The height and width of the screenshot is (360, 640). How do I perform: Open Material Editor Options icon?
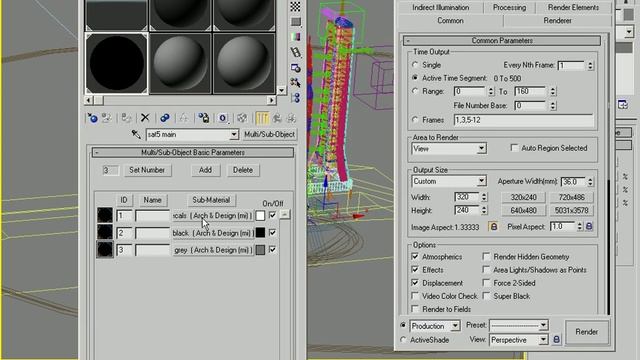pos(296,67)
